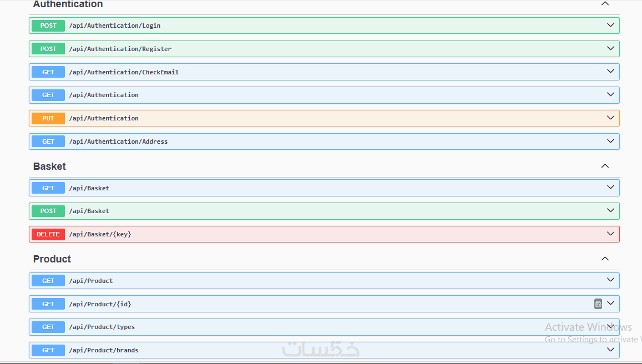Click GET badge for Authentication/Address
This screenshot has height=364, width=642.
[x=48, y=141]
